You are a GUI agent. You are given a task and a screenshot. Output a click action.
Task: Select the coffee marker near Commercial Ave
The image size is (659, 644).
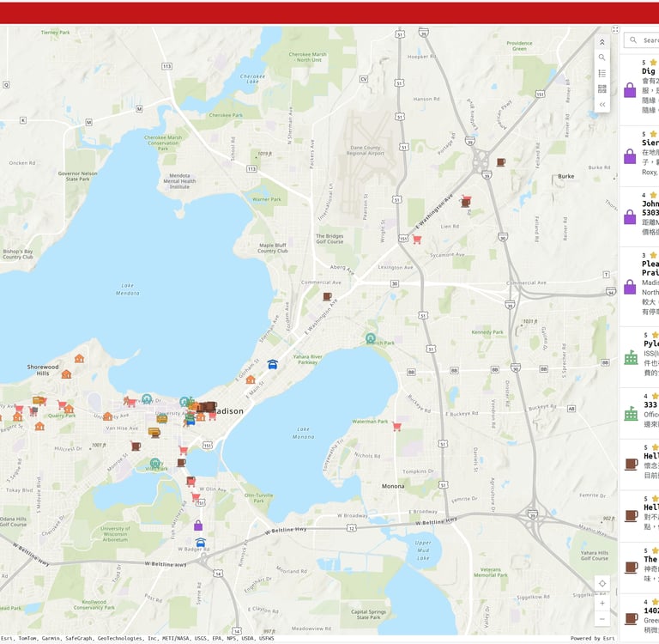click(327, 296)
